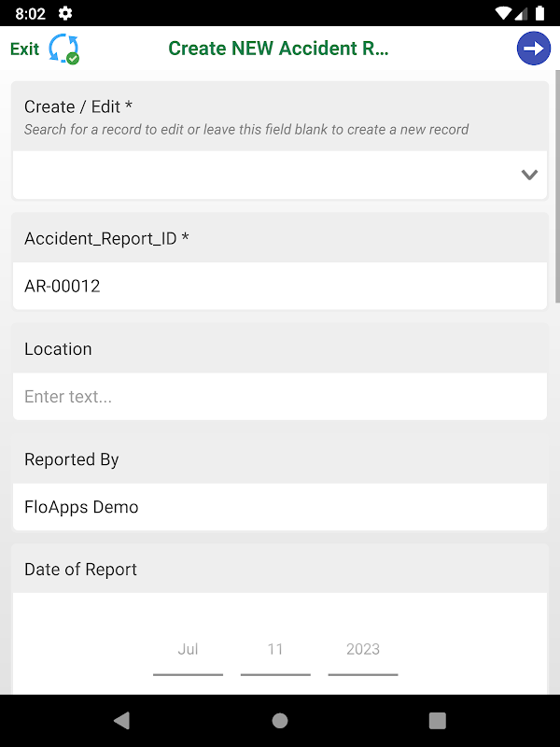This screenshot has height=747, width=560.
Task: Select the day 11 in date picker
Action: tap(274, 650)
